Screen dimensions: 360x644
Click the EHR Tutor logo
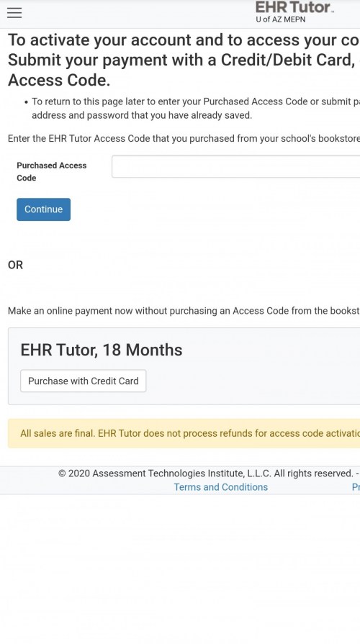coord(294,7)
